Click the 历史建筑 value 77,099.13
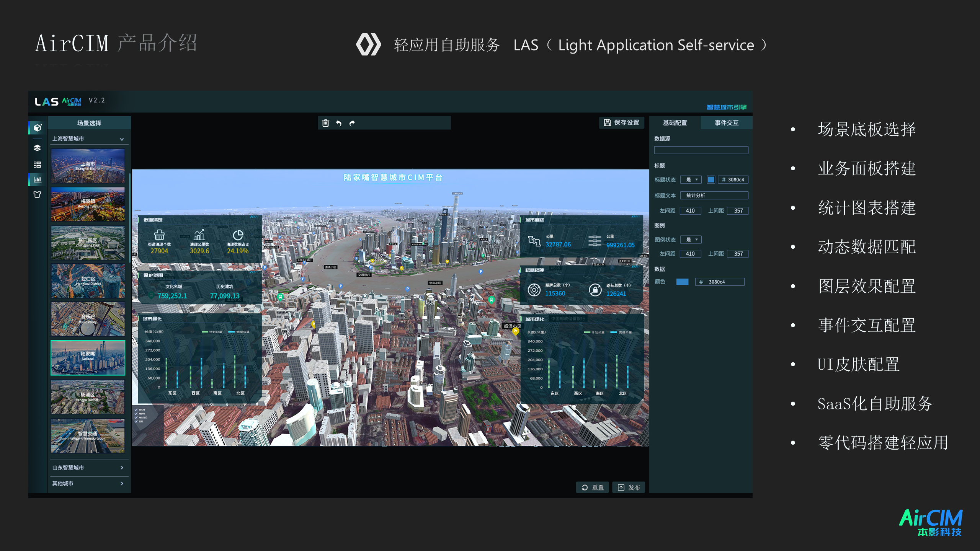 point(225,296)
